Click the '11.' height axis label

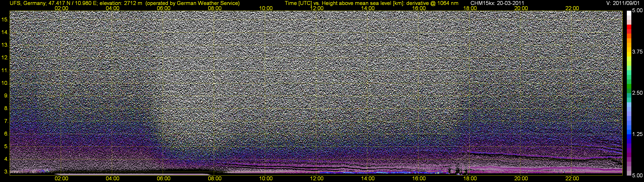coord(5,70)
